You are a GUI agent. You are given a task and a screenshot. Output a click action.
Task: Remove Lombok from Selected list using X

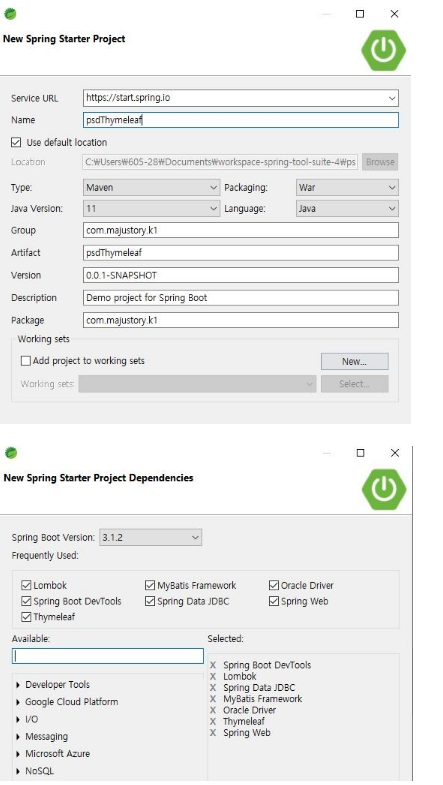click(x=213, y=676)
